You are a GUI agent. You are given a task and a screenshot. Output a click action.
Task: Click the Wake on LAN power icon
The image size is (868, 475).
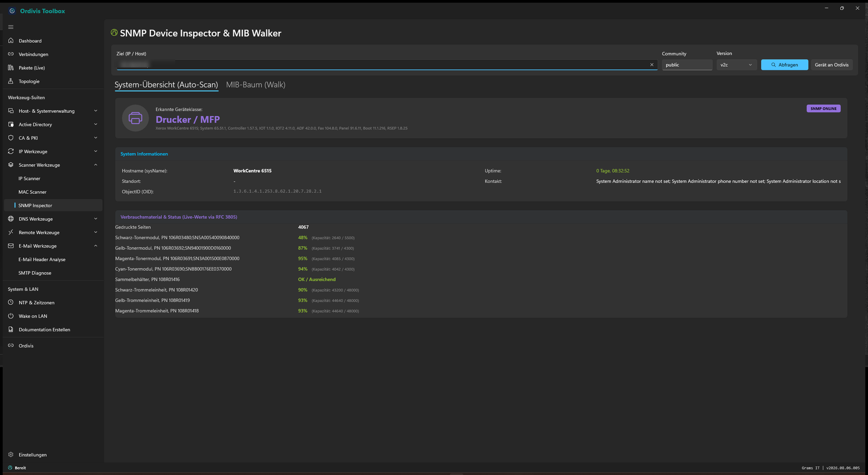(11, 316)
